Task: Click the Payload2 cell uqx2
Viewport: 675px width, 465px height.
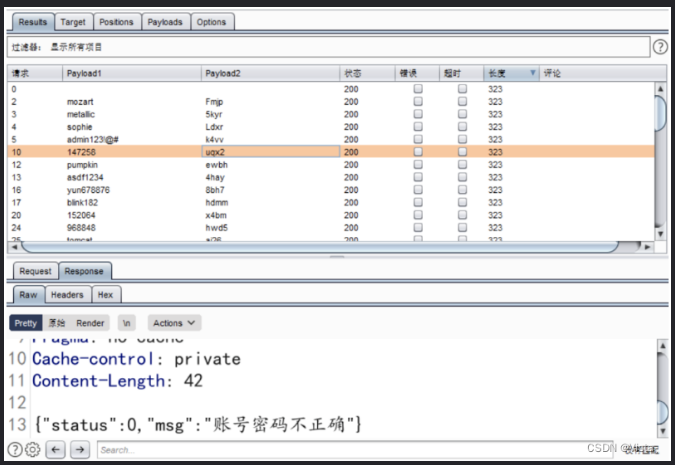Action: pyautogui.click(x=270, y=152)
